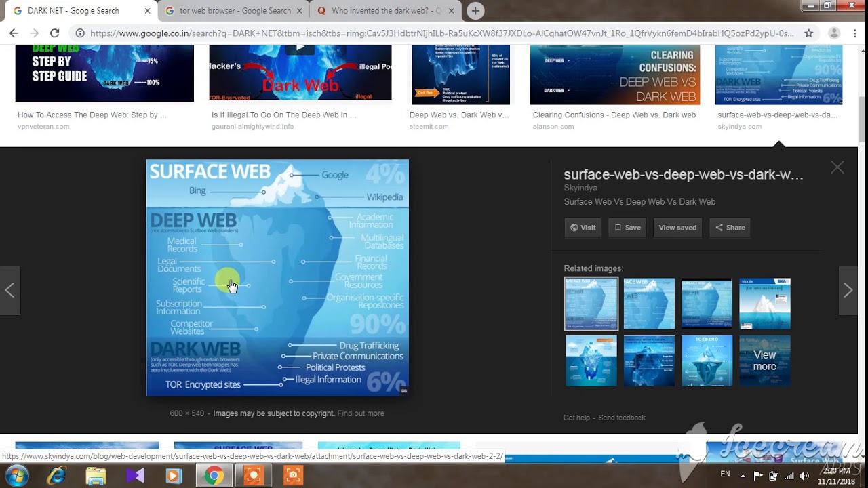Click the address bar URL field
Screen dimensions: 868x488
click(x=441, y=33)
